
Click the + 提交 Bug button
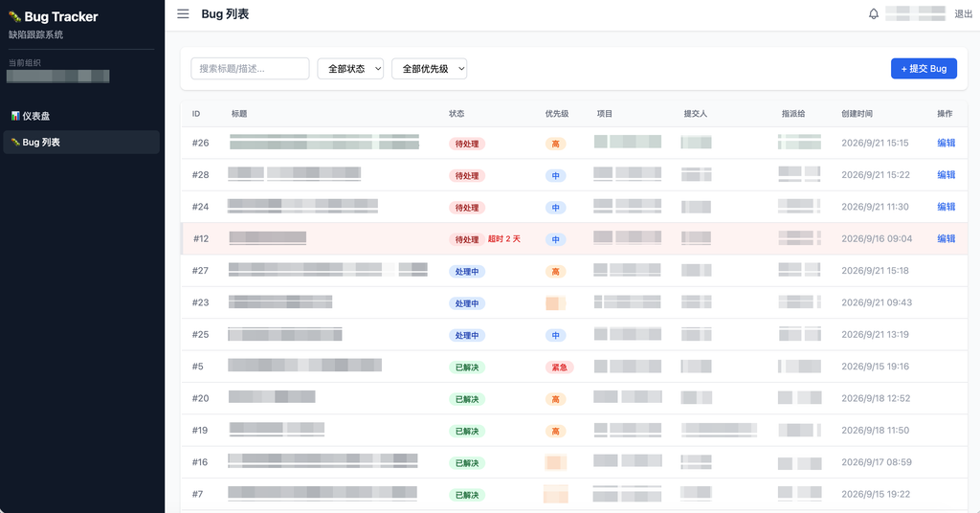coord(924,69)
